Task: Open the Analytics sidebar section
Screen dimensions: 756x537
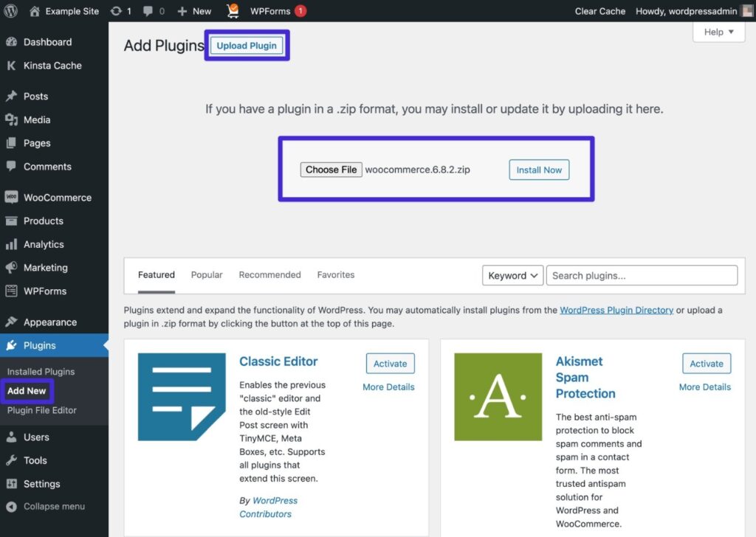Action: [44, 244]
